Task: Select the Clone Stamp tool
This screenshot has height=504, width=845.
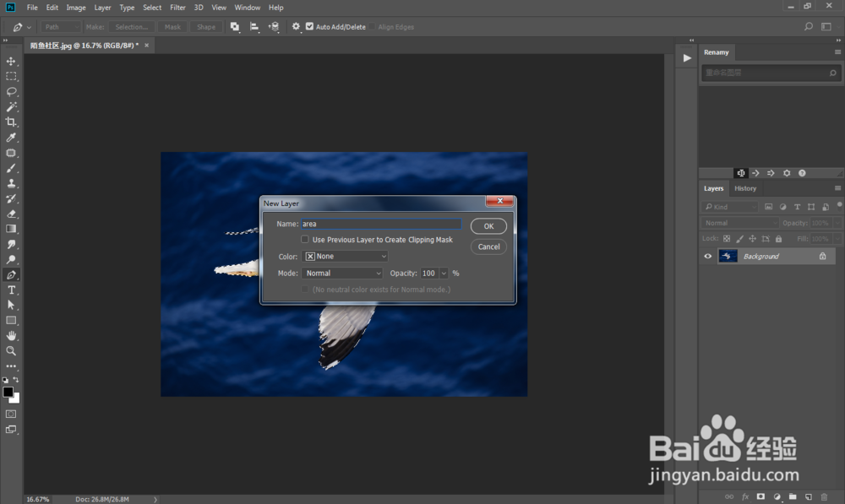Action: click(x=11, y=183)
